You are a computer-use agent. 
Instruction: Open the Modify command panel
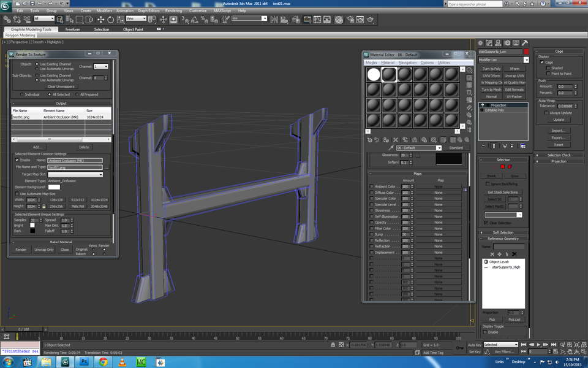pyautogui.click(x=489, y=42)
